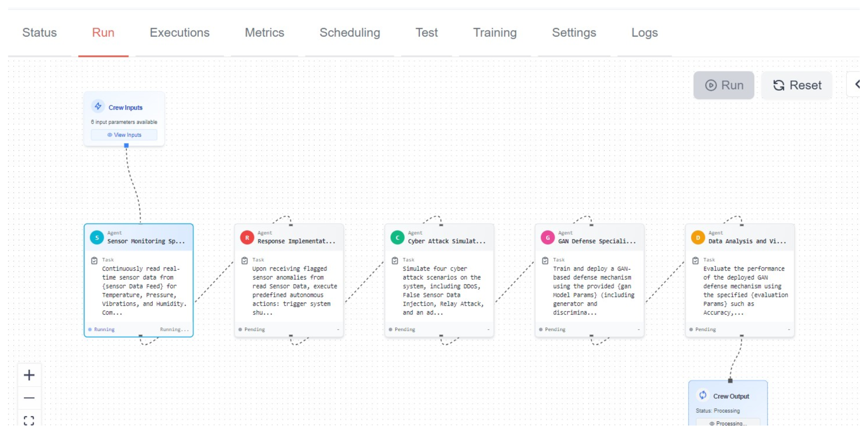Toggle the Processing eye button in Crew Output
Image resolution: width=868 pixels, height=435 pixels.
coord(728,423)
